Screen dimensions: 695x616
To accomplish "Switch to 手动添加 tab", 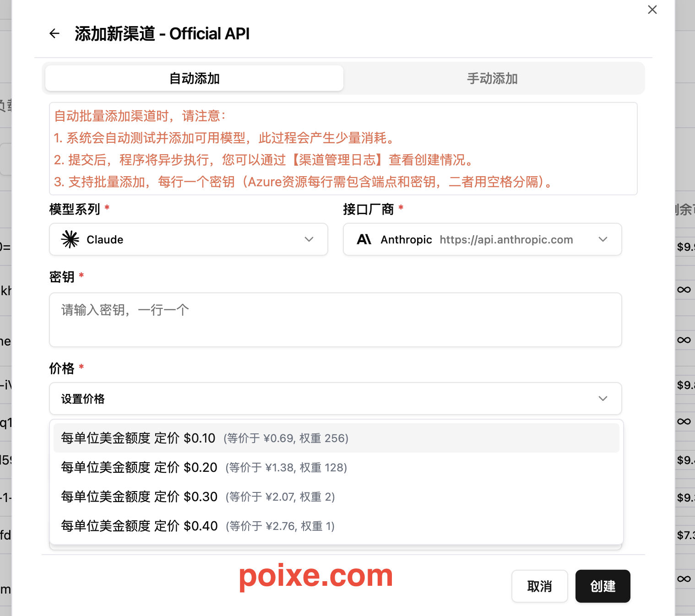I will [492, 78].
